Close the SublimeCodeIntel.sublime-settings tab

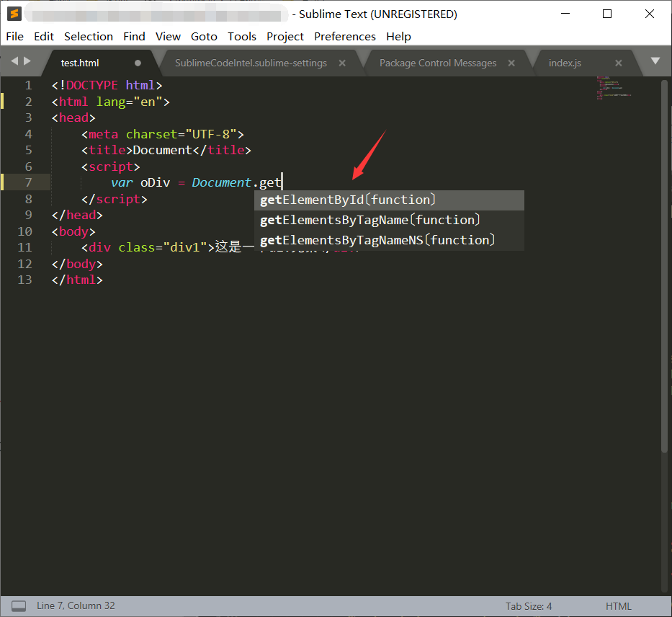[x=342, y=63]
